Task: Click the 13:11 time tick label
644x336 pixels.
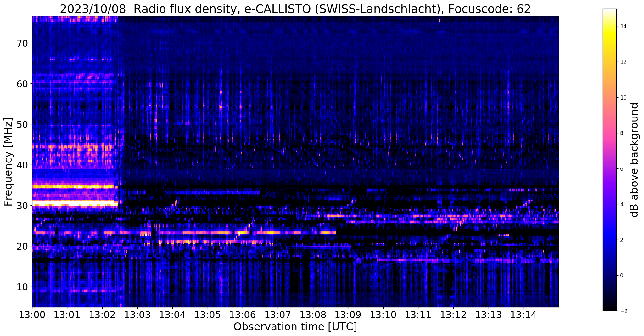Action: [418, 315]
